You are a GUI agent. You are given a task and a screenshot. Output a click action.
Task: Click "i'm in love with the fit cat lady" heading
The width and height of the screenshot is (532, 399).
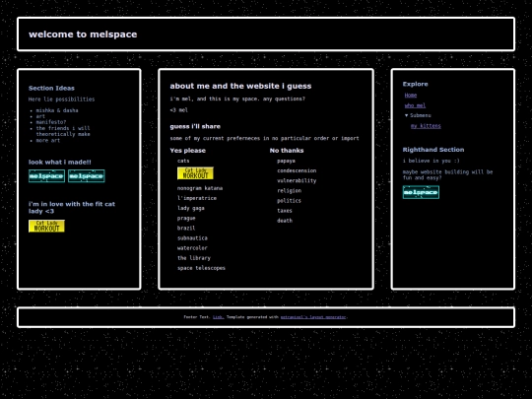pos(72,208)
